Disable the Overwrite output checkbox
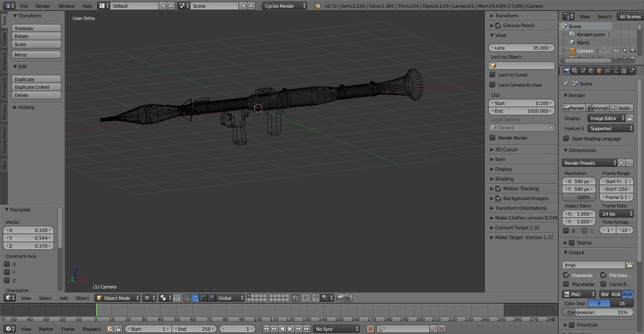The width and height of the screenshot is (644, 334). [x=566, y=275]
